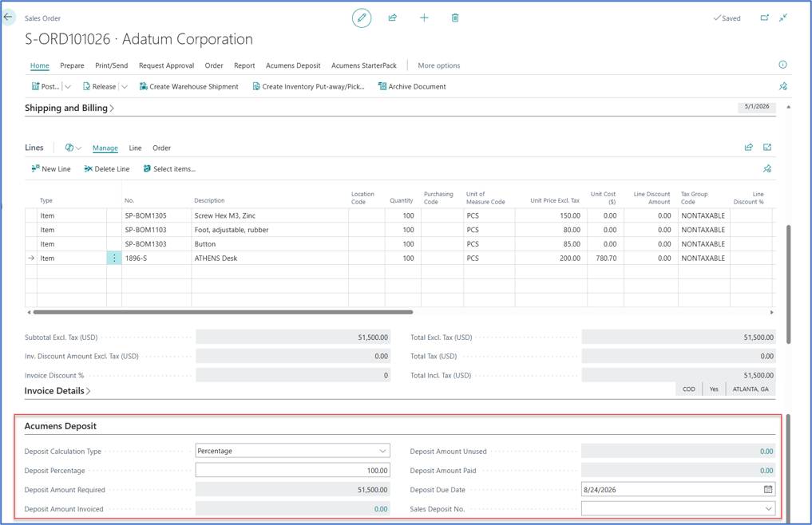Open the Post dropdown arrow
Viewport: 812px width, 525px height.
[67, 86]
